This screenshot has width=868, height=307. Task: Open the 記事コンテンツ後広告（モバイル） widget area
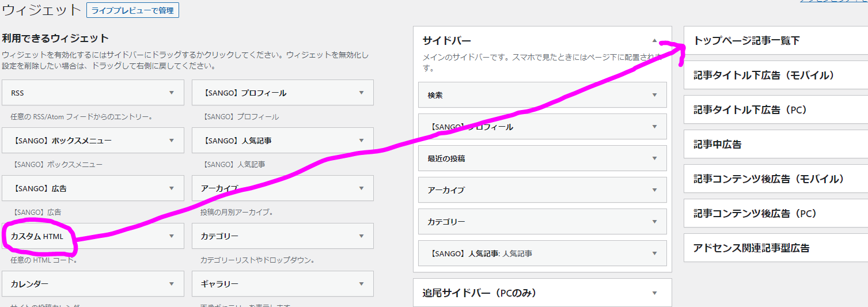point(776,179)
